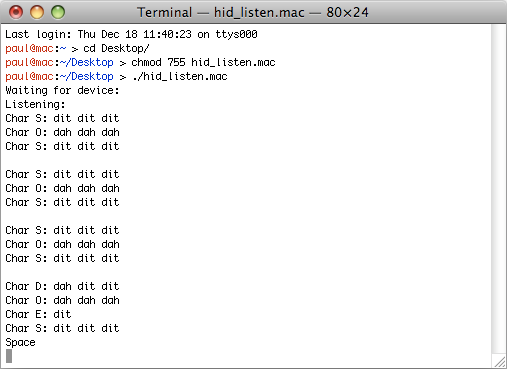The height and width of the screenshot is (369, 507).
Task: Click the "cd Desktop/" command text
Action: (116, 49)
